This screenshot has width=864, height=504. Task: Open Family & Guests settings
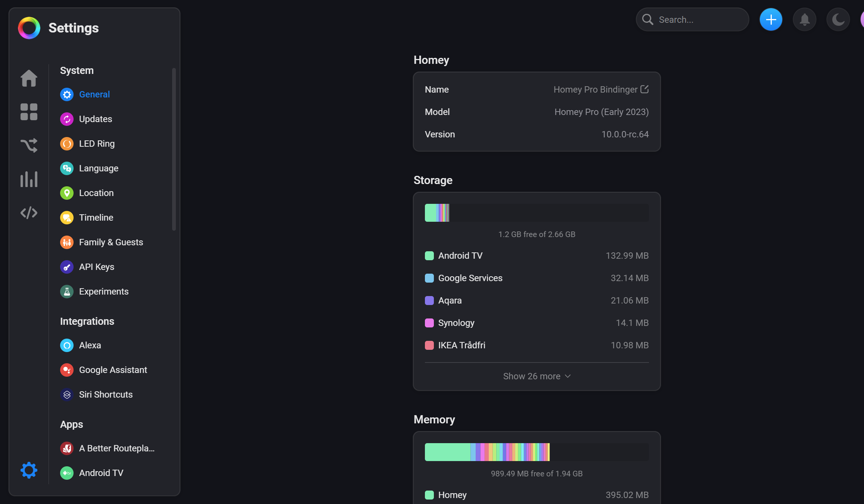tap(111, 242)
